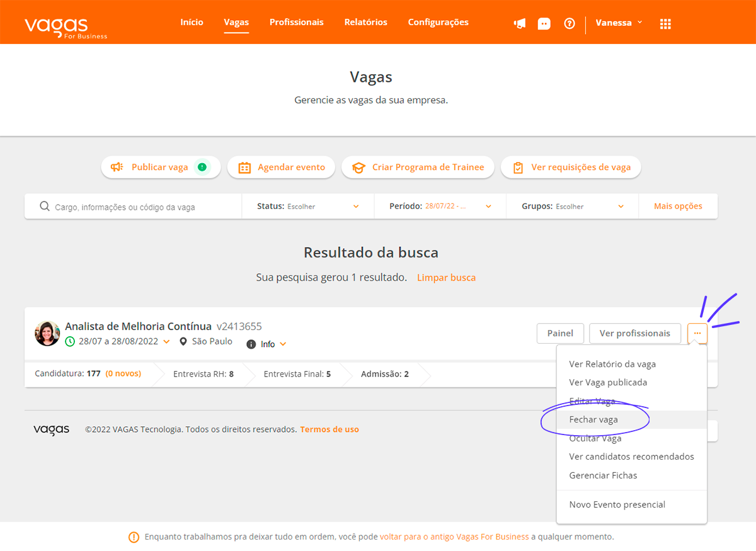Expand the Info chevron on the vacancy
This screenshot has width=756, height=551.
tap(283, 344)
